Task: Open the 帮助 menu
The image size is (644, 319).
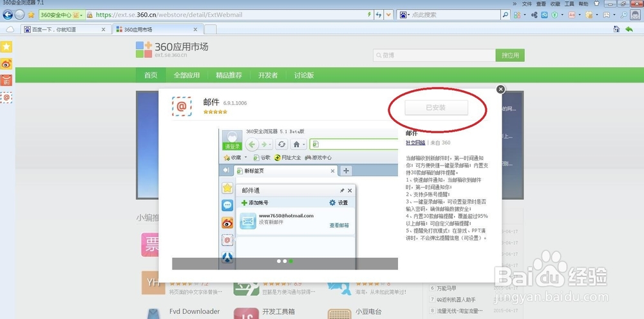Action: 583,4
